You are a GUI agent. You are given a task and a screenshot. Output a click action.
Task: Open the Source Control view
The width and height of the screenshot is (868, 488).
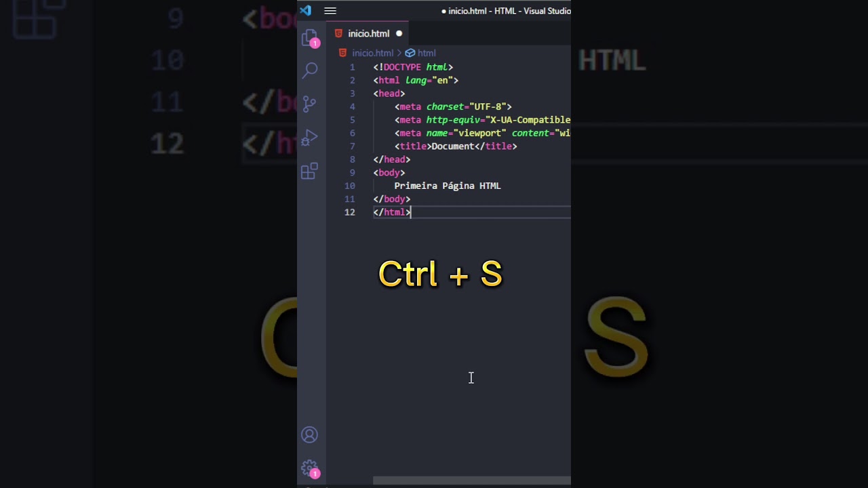coord(309,104)
